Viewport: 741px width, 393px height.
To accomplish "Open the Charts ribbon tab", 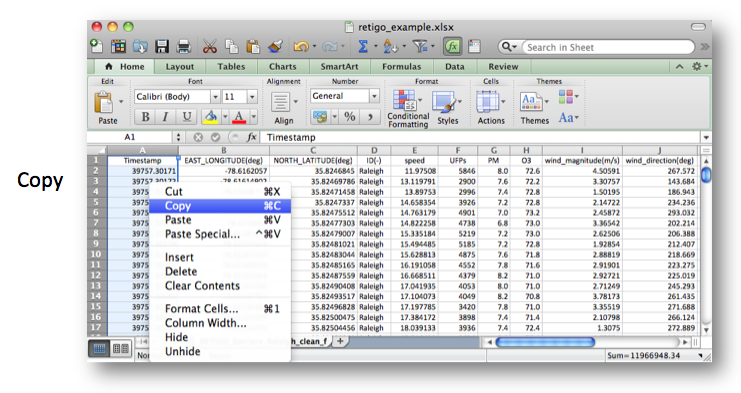I will coord(283,67).
